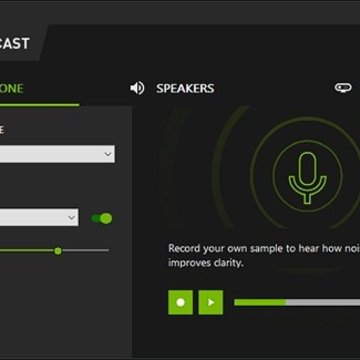This screenshot has height=360, width=360.
Task: Click the speaker volume icon
Action: 137,88
